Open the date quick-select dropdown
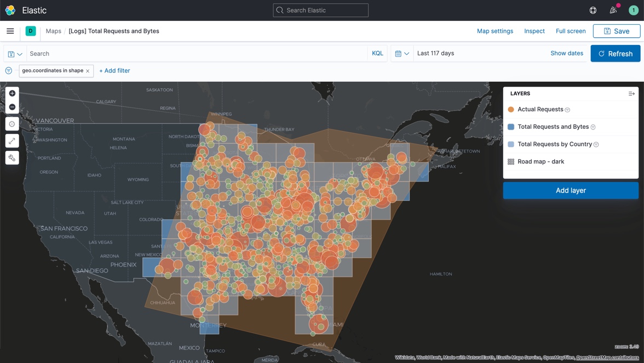The height and width of the screenshot is (363, 644). click(403, 53)
